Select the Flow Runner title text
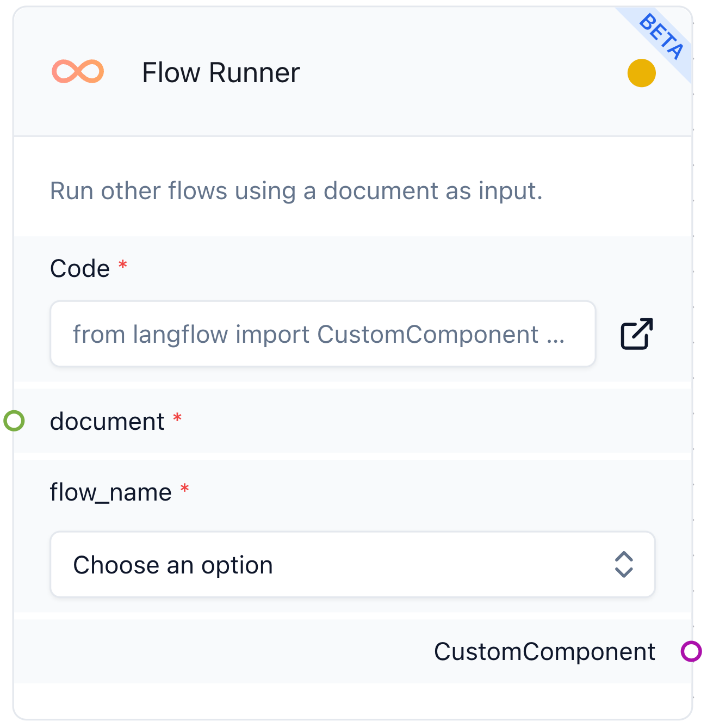The width and height of the screenshot is (707, 728). (x=221, y=72)
